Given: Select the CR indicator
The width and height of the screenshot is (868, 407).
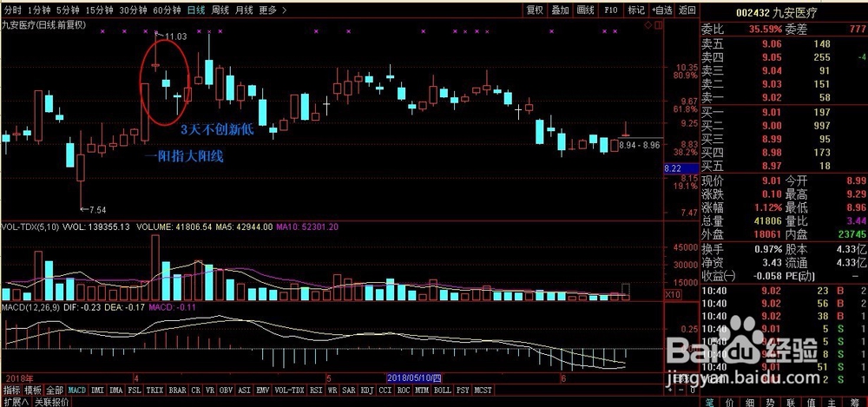Looking at the screenshot, I should tap(196, 391).
